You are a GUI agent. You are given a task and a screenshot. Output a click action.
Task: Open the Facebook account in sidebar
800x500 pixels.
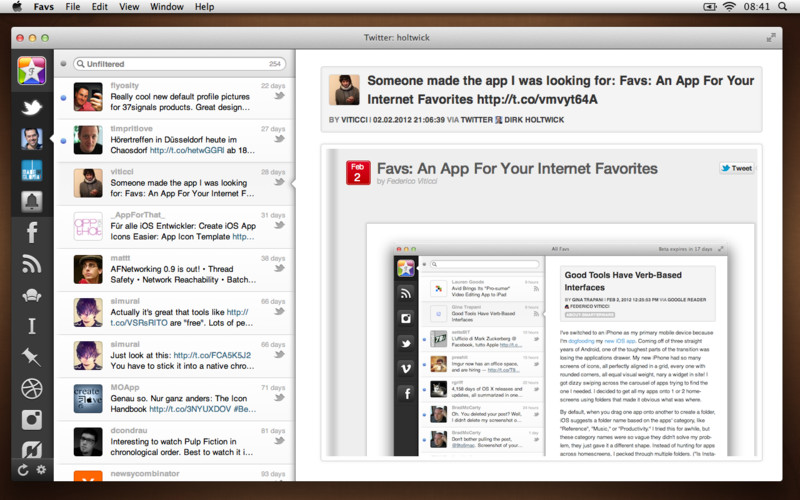32,233
